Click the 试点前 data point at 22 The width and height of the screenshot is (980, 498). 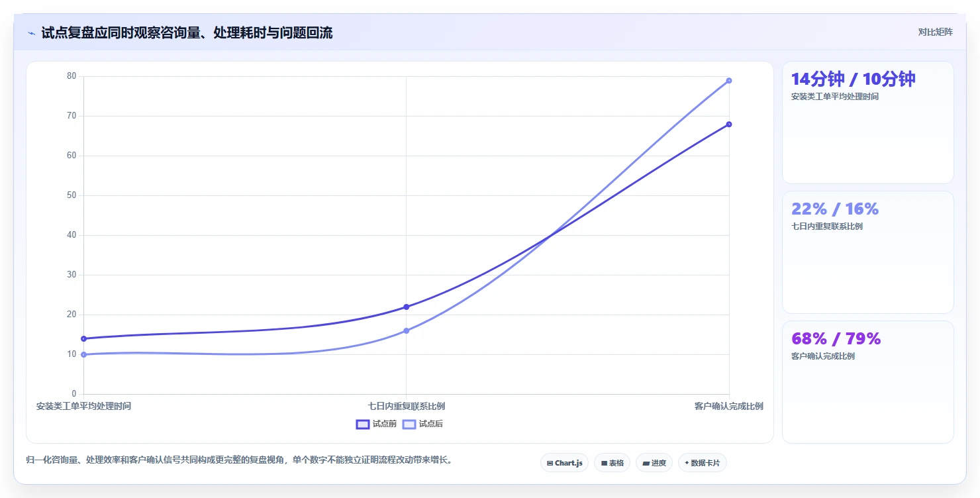pos(406,307)
